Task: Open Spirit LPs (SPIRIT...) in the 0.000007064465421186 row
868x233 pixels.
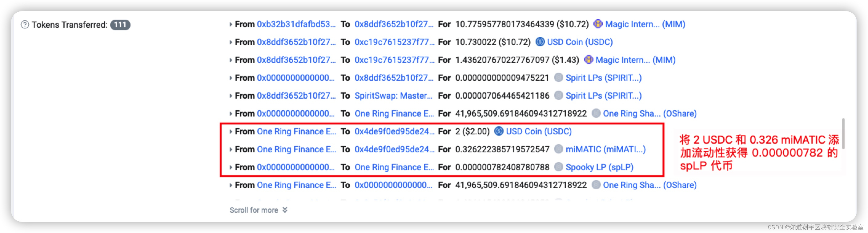Action: [x=604, y=96]
